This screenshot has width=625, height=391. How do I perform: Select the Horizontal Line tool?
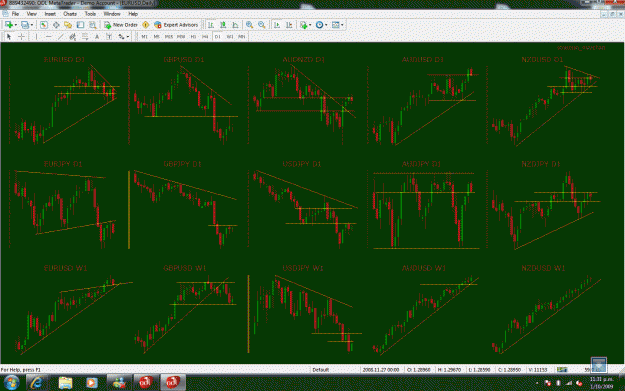click(48, 37)
